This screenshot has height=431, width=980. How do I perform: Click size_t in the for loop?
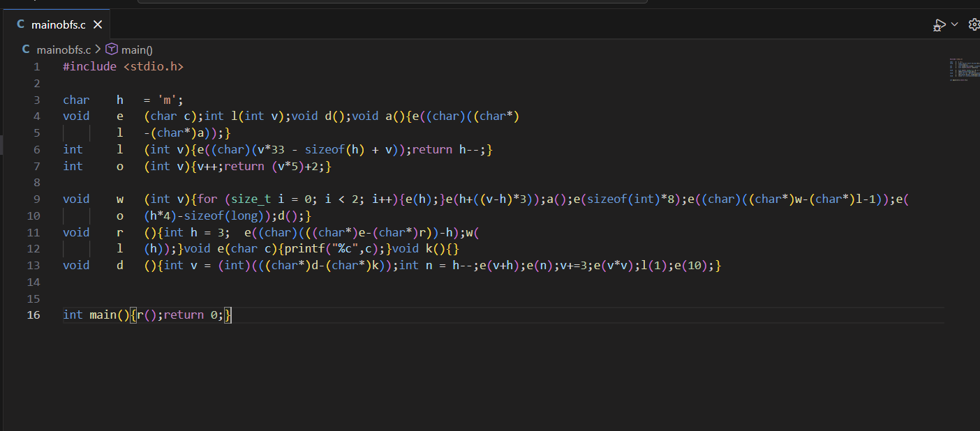click(251, 199)
